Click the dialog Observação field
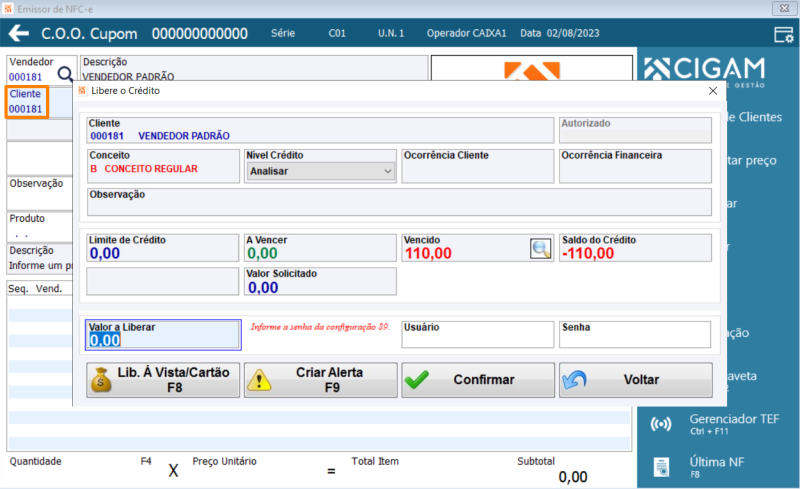 (x=399, y=202)
